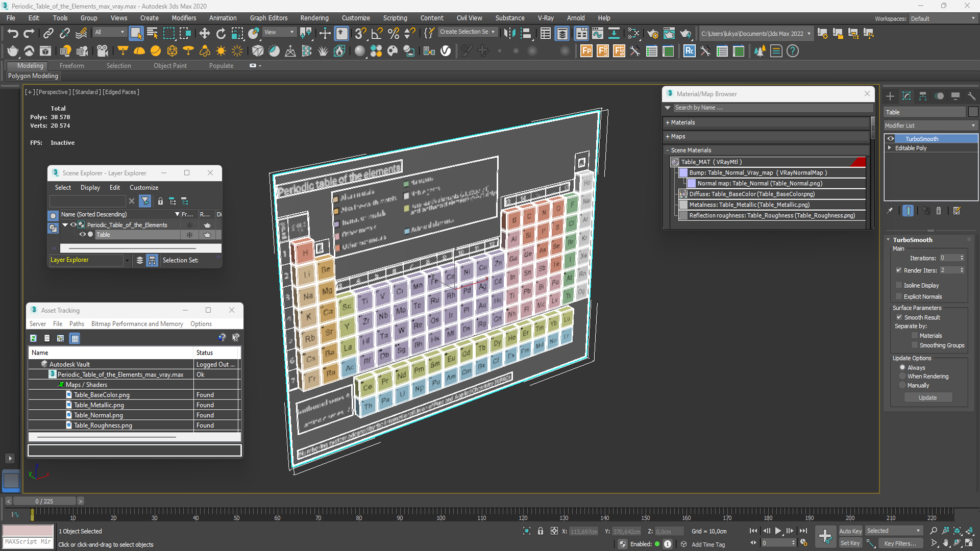Open the Hierarchy panel tab icon

pos(923,96)
